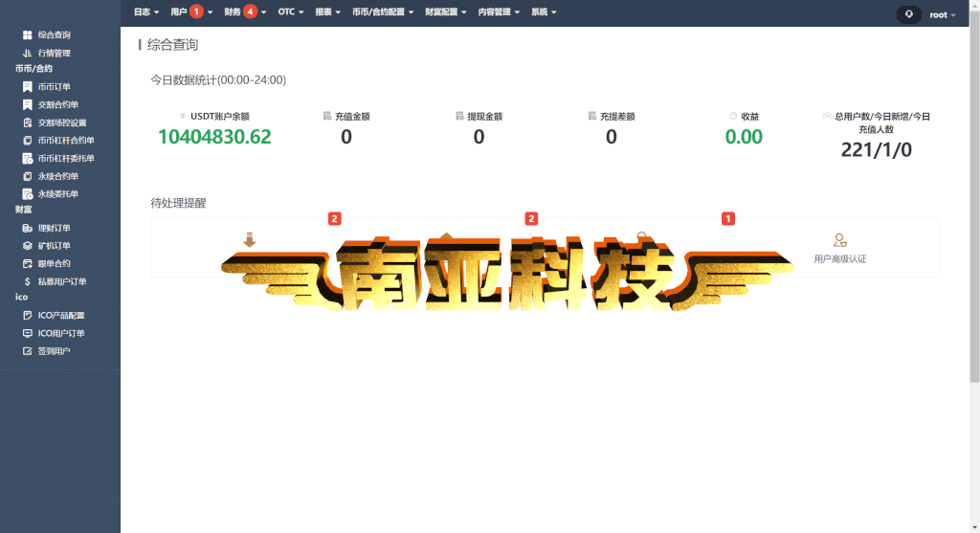
Task: Open ICO用户订单 in sidebar
Action: click(x=60, y=333)
